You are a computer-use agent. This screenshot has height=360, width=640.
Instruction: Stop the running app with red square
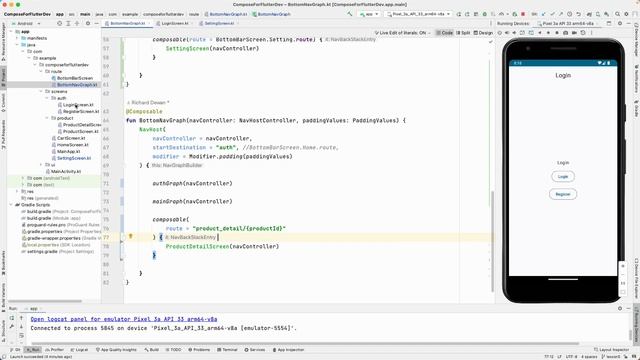523,14
